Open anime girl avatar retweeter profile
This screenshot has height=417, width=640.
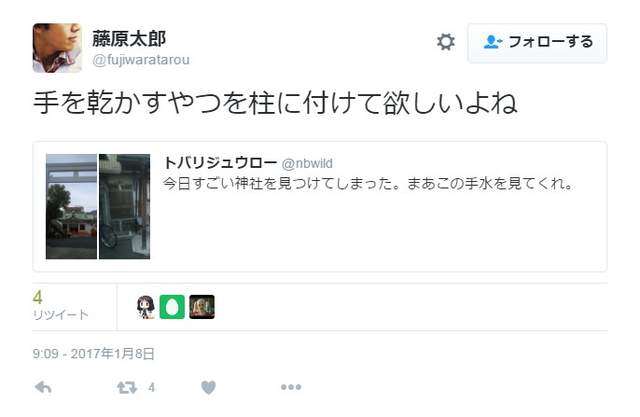146,307
